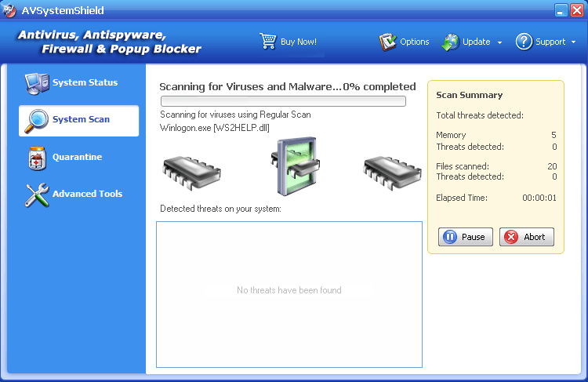
Task: Expand the Update dropdown arrow
Action: [x=499, y=42]
